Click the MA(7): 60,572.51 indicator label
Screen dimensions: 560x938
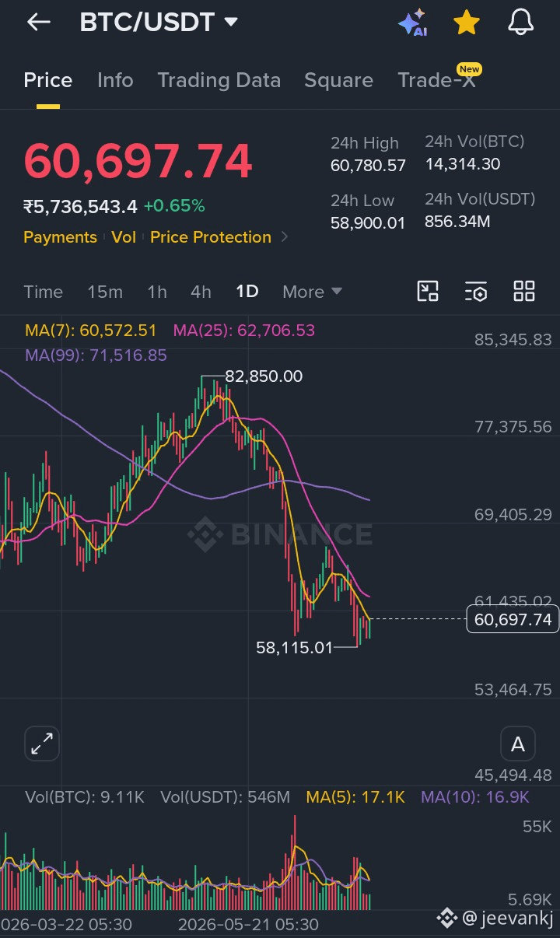91,331
